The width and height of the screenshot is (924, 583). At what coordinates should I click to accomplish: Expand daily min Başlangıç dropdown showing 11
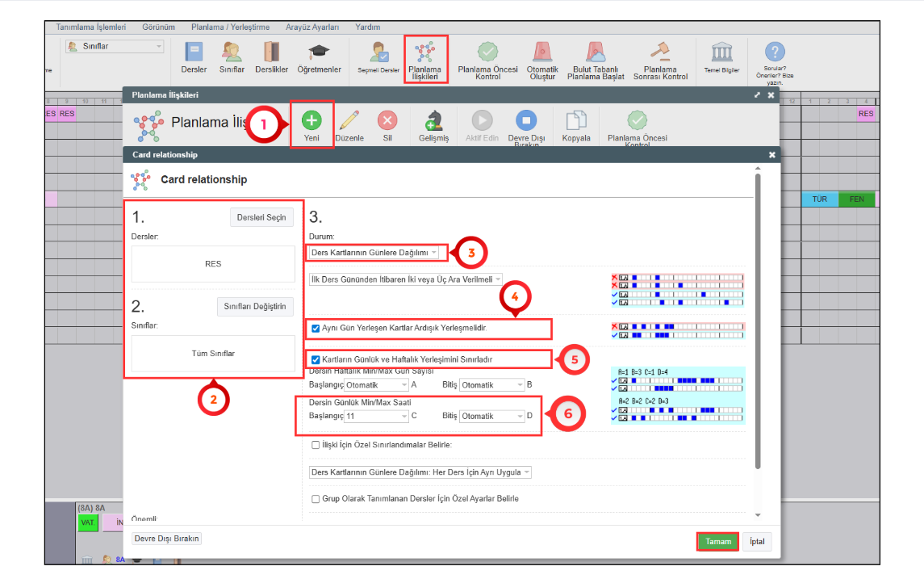click(x=377, y=417)
